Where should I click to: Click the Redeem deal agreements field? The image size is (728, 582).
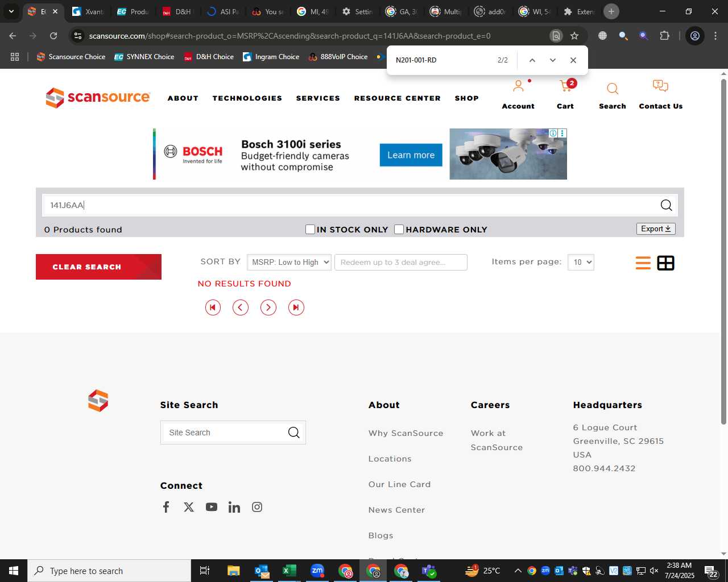point(401,262)
